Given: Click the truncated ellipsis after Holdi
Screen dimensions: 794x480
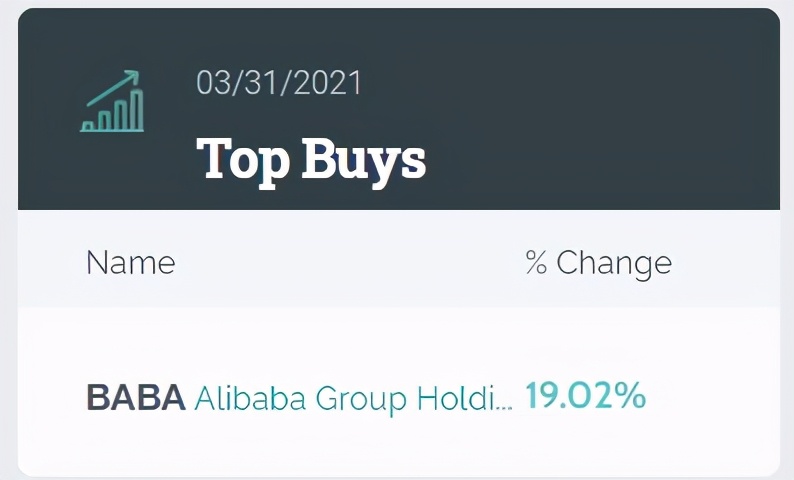Looking at the screenshot, I should (x=505, y=407).
